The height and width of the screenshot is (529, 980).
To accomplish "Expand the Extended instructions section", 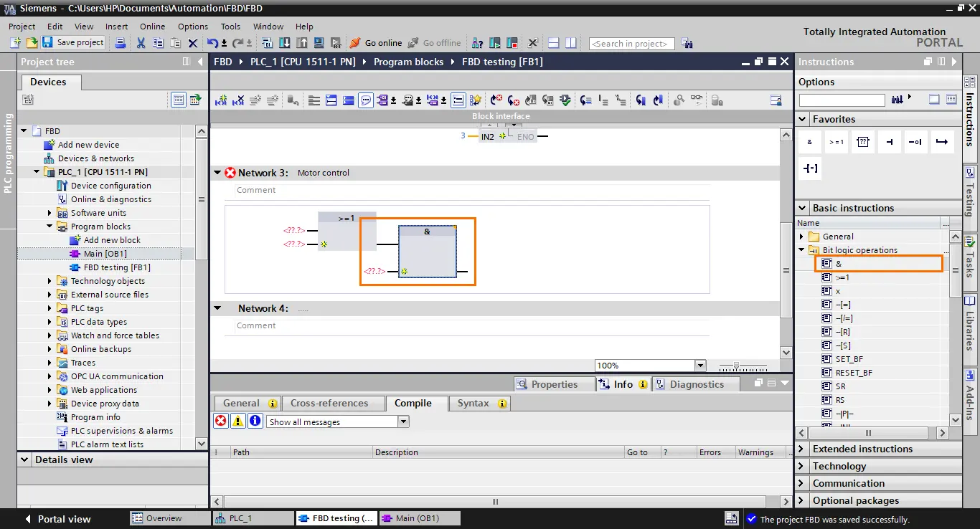I will click(x=801, y=449).
